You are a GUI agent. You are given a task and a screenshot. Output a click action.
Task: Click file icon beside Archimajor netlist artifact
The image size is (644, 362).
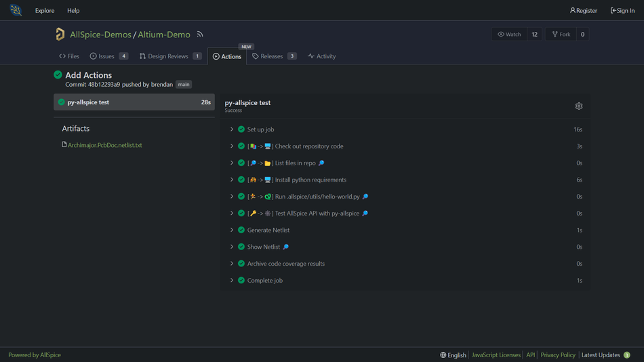pos(64,144)
